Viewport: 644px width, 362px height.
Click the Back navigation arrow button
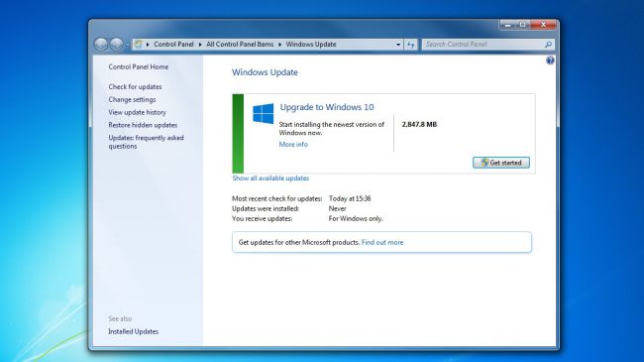click(101, 44)
